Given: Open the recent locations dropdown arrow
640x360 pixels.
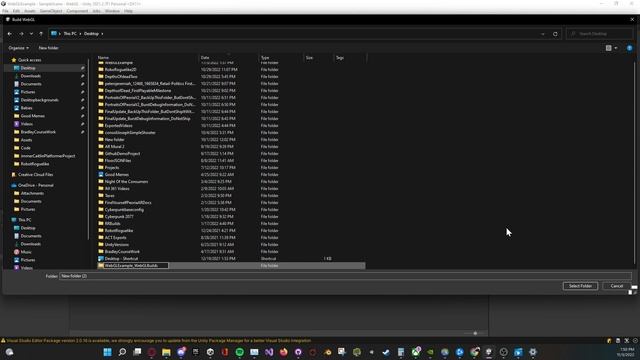Looking at the screenshot, I should (x=31, y=34).
